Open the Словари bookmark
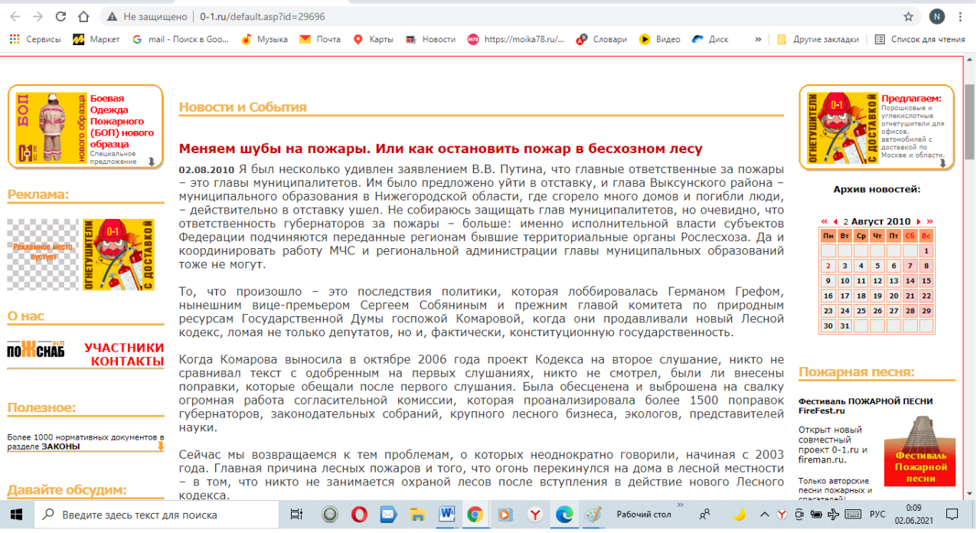The height and width of the screenshot is (533, 980). [602, 39]
